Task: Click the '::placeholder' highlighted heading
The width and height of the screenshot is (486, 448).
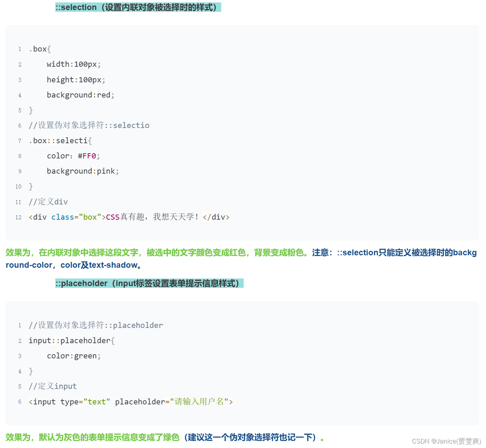Action: point(149,283)
